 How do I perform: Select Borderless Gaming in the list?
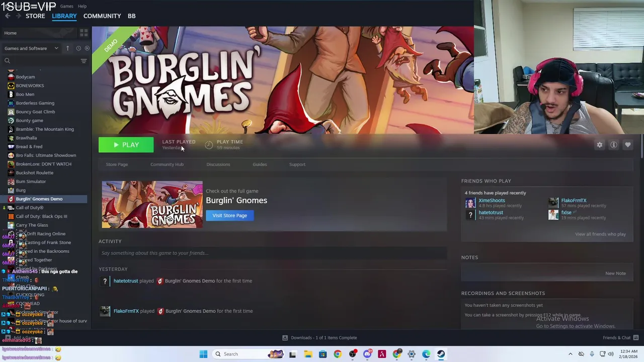pyautogui.click(x=35, y=103)
